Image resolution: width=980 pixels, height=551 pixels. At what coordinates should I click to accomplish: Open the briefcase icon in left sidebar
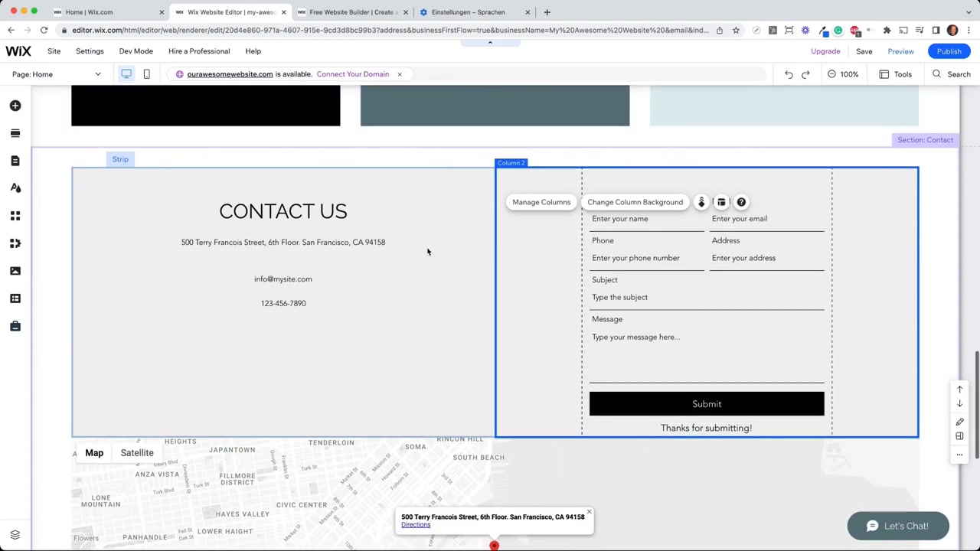pos(15,326)
